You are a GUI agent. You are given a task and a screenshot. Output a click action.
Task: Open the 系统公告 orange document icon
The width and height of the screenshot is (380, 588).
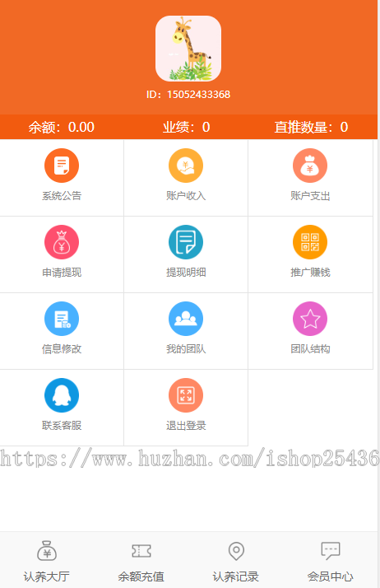[62, 166]
